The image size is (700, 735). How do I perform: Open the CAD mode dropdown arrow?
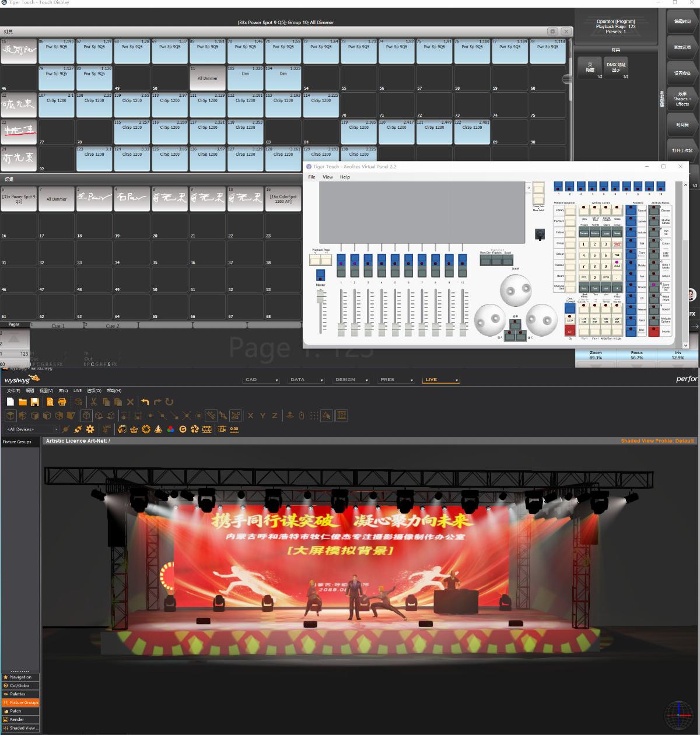(x=277, y=380)
